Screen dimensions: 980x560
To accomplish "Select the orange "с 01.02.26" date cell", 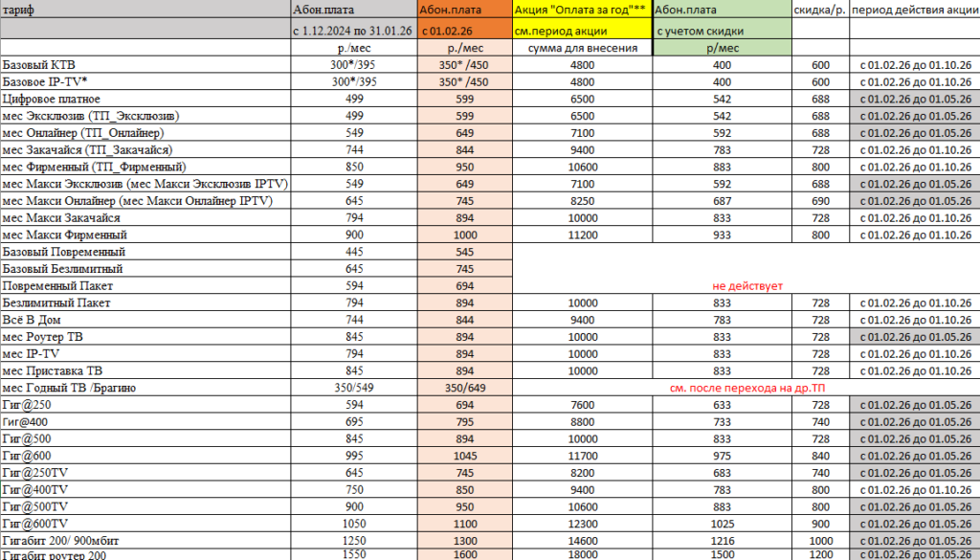I will click(x=464, y=31).
